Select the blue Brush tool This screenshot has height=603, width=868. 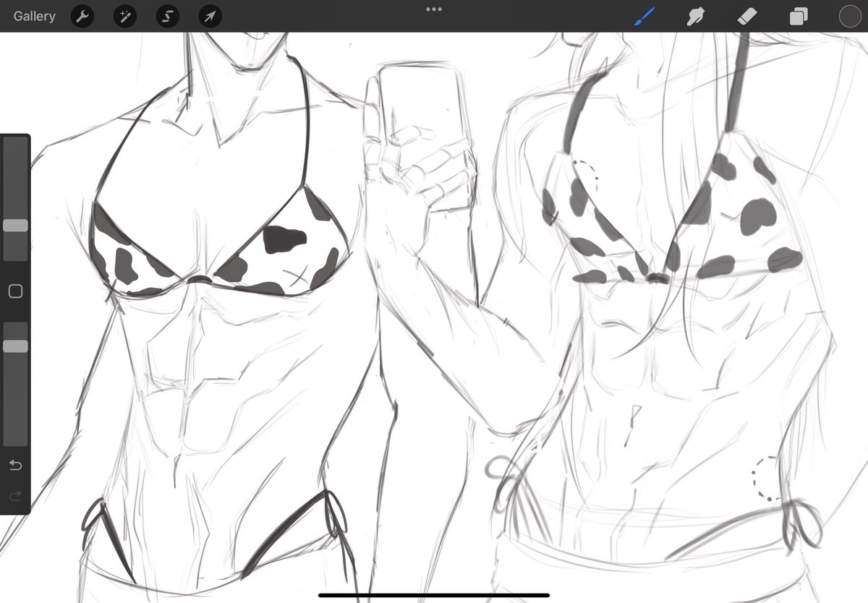pyautogui.click(x=644, y=16)
